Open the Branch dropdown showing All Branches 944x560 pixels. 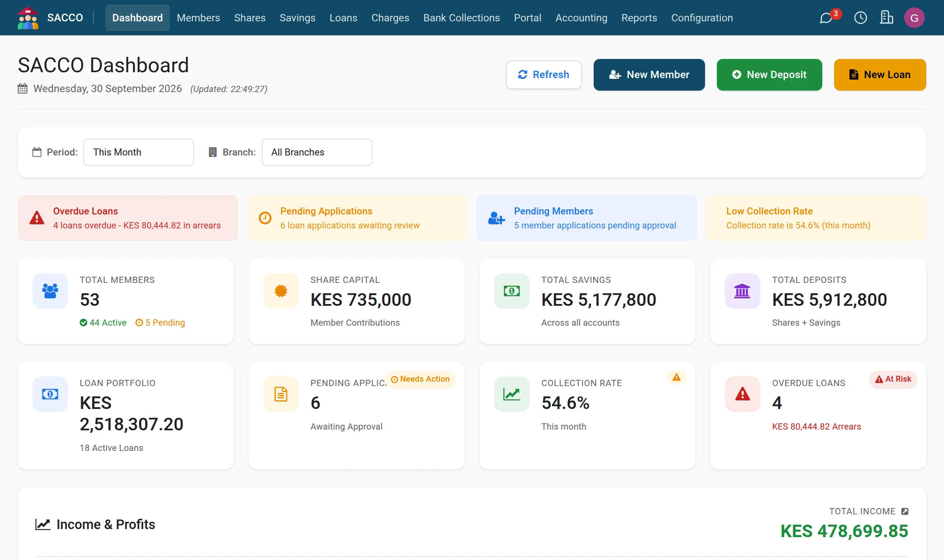point(317,152)
